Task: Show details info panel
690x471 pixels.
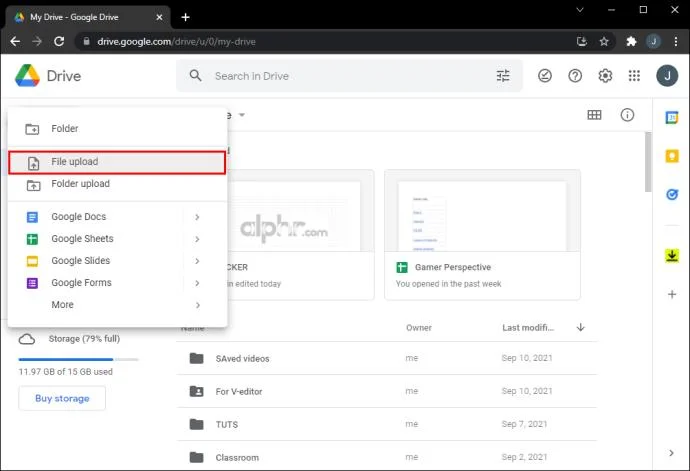Action: [x=627, y=115]
